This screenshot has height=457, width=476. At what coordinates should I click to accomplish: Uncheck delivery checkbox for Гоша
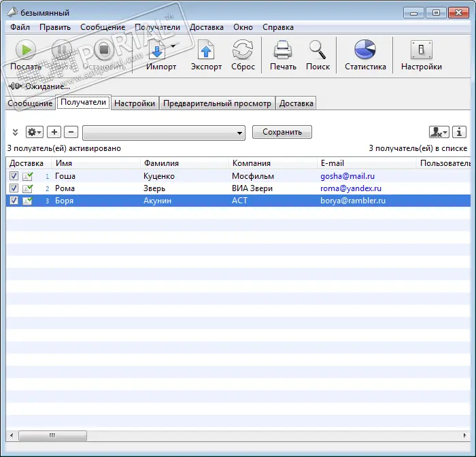pos(14,176)
